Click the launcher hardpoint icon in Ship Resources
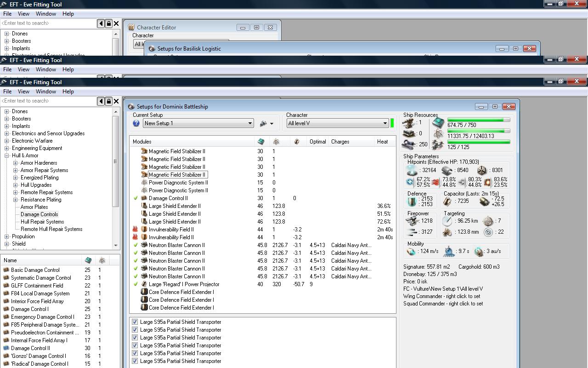588x368 pixels. click(409, 133)
